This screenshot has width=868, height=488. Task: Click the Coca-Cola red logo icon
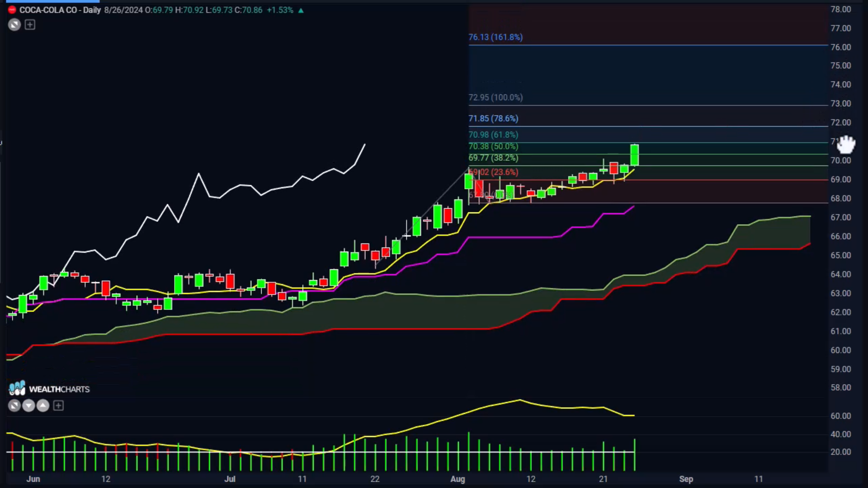coord(12,10)
